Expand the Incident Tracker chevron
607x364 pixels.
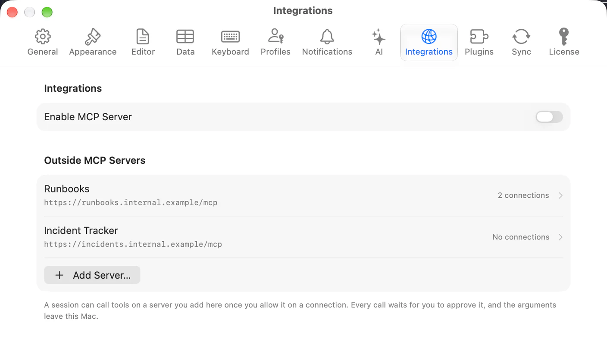point(560,237)
